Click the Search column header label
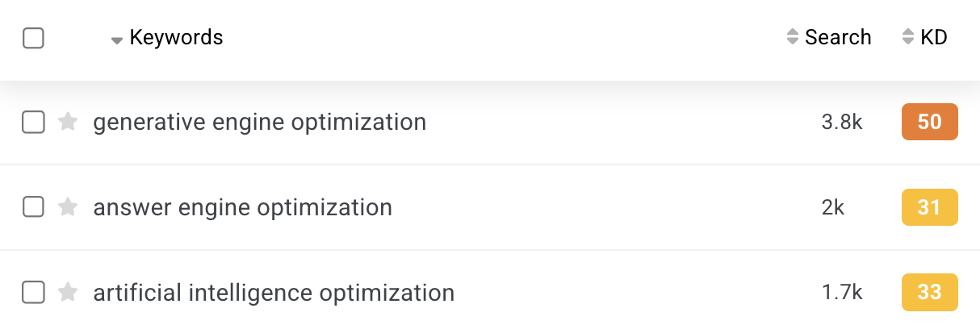Image resolution: width=980 pixels, height=329 pixels. pos(838,37)
